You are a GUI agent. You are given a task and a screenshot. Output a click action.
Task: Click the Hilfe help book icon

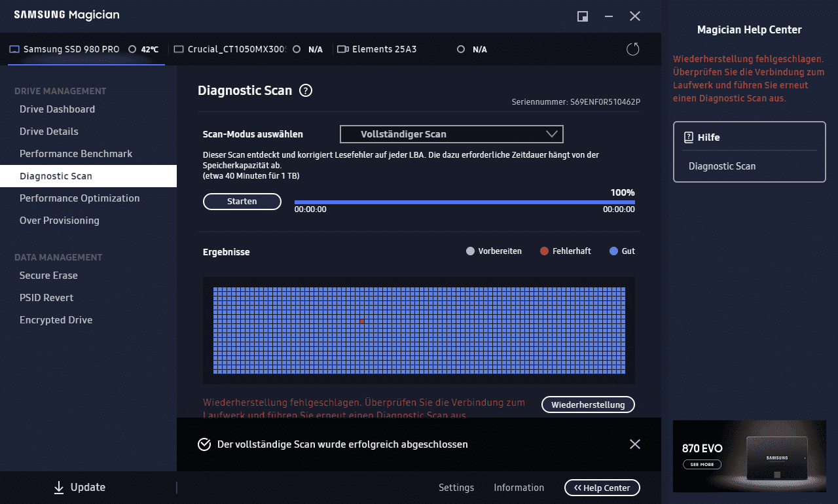(x=688, y=137)
